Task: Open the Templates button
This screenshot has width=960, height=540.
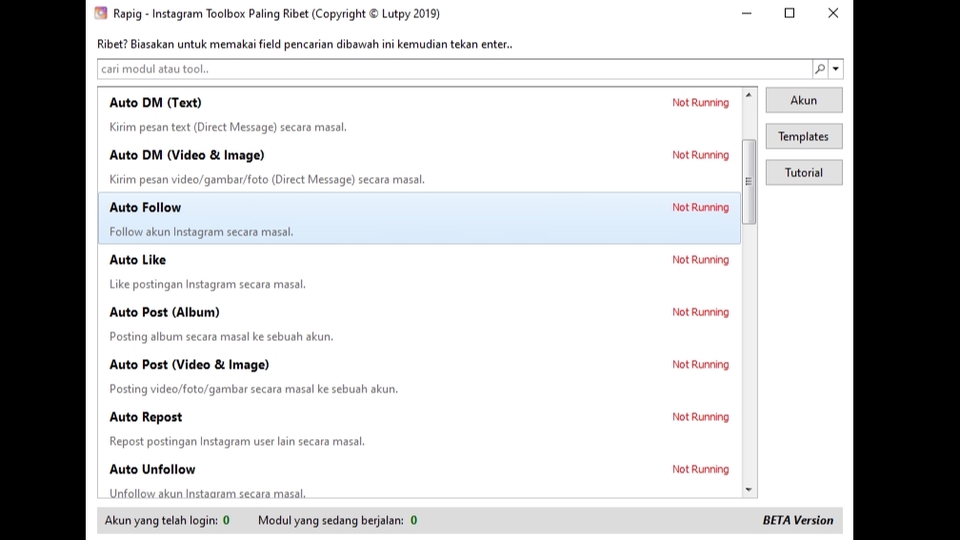Action: pos(804,137)
